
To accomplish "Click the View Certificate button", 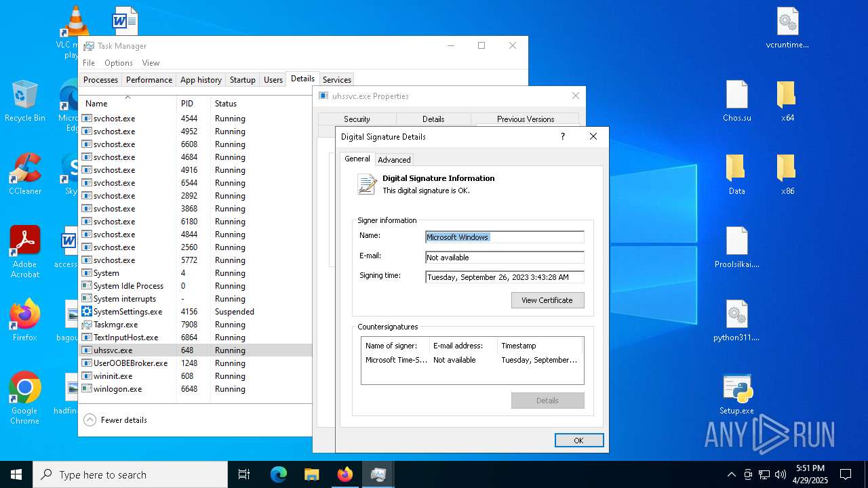I will [x=547, y=300].
